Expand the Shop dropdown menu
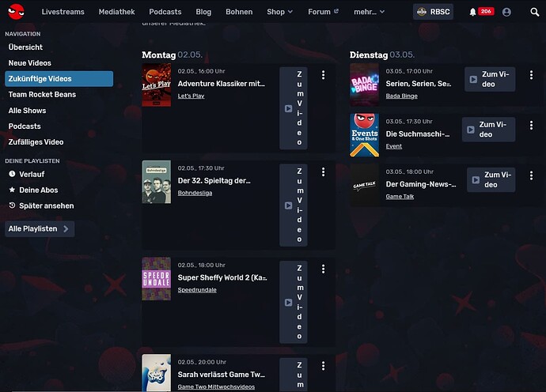This screenshot has height=392, width=546. click(x=279, y=12)
